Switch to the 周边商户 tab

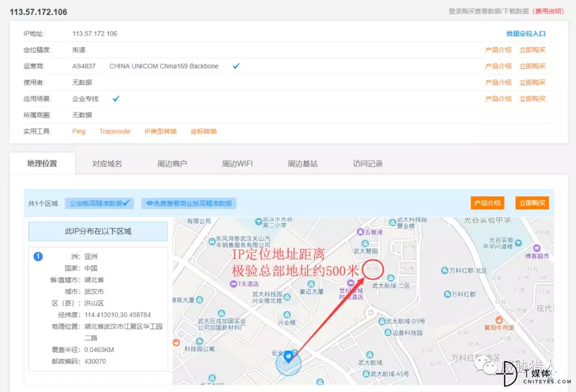[x=172, y=164]
